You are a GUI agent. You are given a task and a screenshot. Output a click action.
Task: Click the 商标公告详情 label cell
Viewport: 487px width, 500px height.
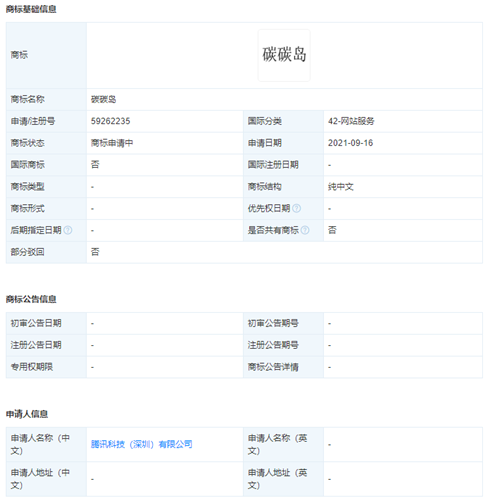(x=283, y=367)
